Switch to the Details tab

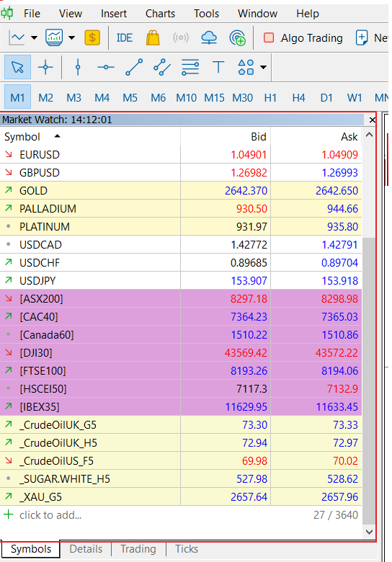click(x=86, y=549)
